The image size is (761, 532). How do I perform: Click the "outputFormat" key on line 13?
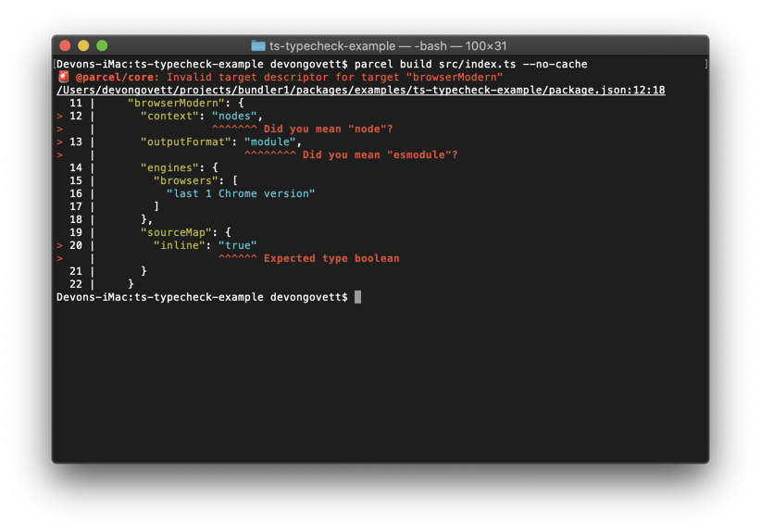186,142
